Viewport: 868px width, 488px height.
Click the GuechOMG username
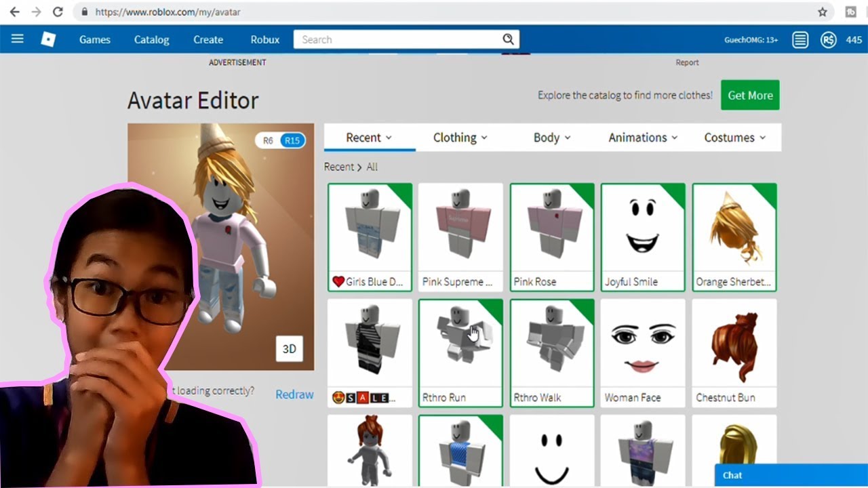pos(751,40)
